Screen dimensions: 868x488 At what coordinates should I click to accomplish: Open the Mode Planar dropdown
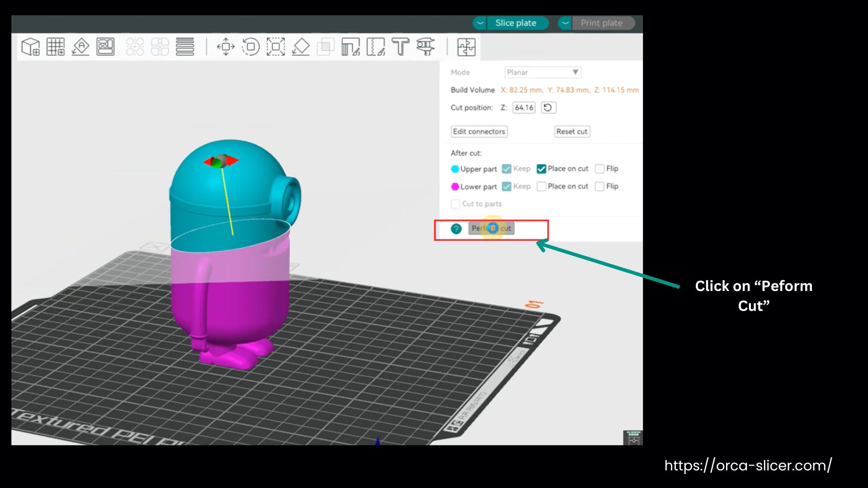[x=543, y=72]
